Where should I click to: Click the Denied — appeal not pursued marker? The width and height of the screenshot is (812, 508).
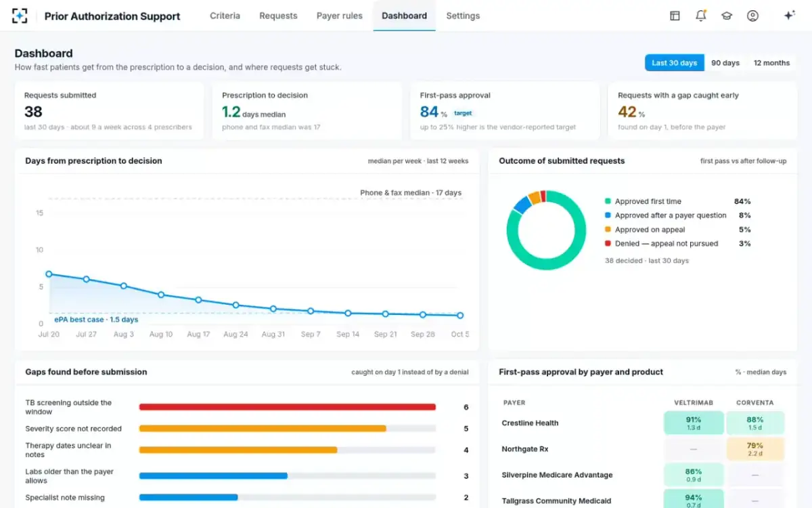click(x=608, y=243)
